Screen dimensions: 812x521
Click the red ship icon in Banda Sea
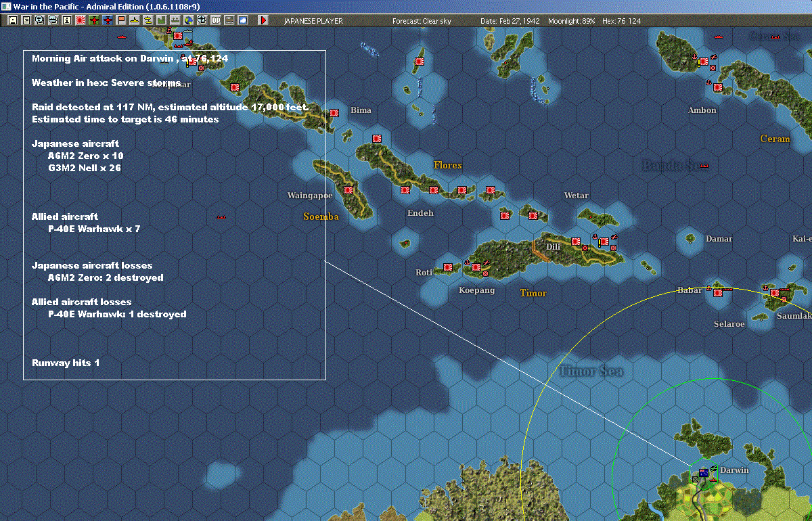pos(704,166)
